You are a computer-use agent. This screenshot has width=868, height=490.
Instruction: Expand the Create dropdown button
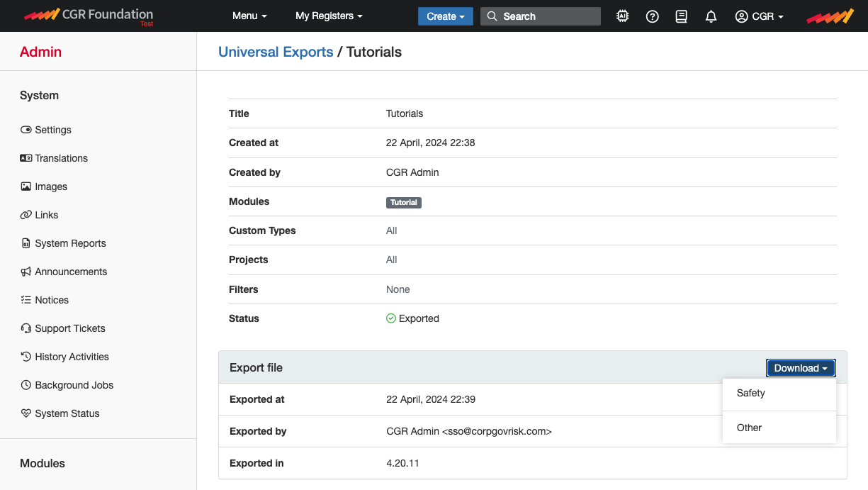(446, 16)
